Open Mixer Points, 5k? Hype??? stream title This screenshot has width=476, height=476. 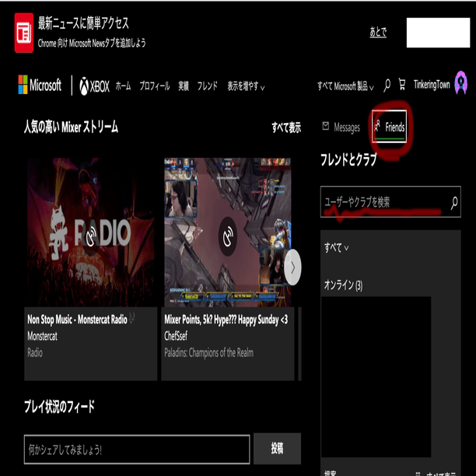tap(226, 320)
